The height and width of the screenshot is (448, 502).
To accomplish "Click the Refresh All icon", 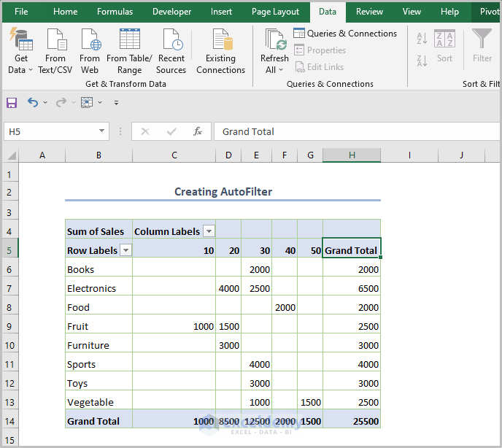I will (274, 51).
